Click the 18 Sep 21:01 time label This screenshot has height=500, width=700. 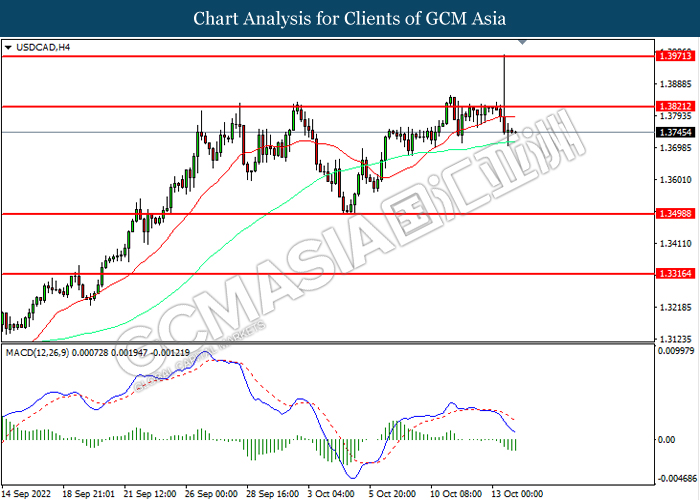(x=88, y=494)
